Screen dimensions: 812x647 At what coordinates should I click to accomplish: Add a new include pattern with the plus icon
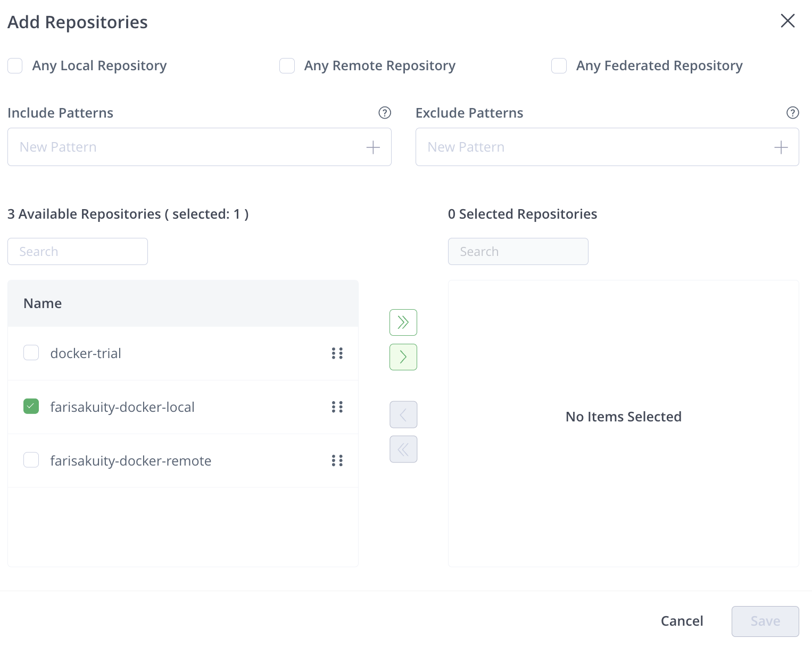(372, 147)
